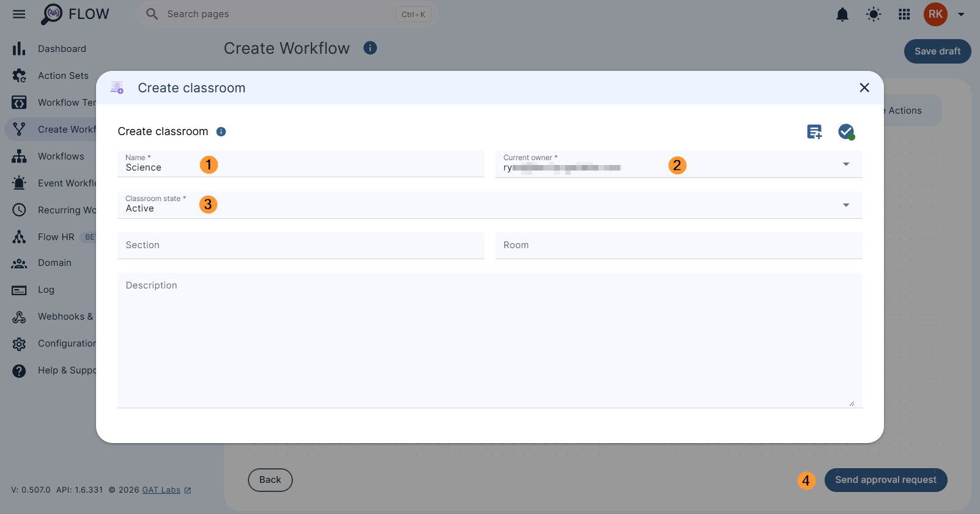980x514 pixels.
Task: Click the add-to-list icon in dialog
Action: pyautogui.click(x=814, y=131)
